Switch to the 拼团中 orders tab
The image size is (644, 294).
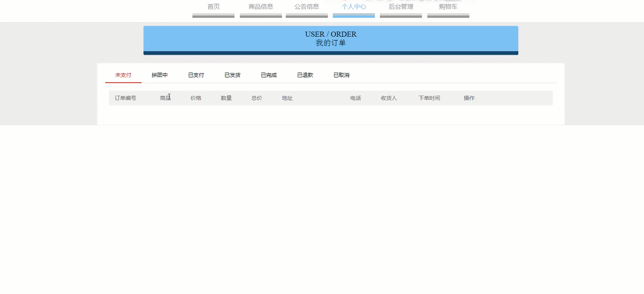tap(160, 75)
